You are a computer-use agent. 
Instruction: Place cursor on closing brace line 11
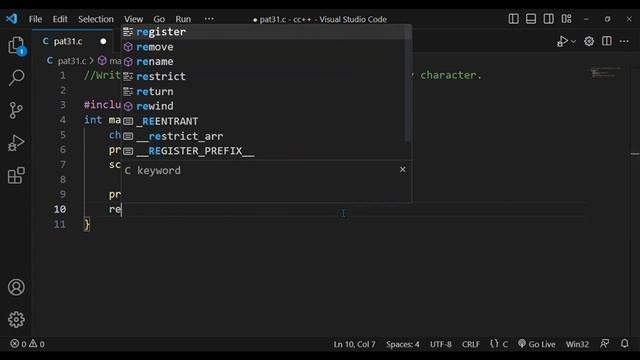coord(87,224)
